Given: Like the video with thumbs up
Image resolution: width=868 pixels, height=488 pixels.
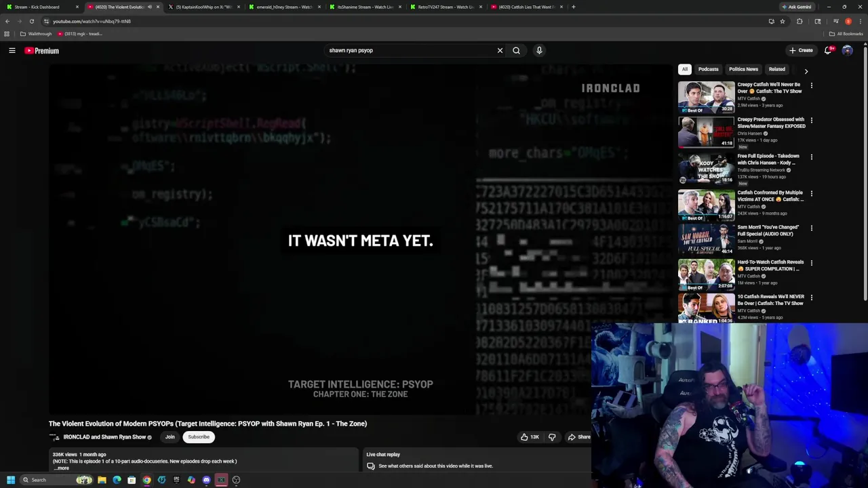Looking at the screenshot, I should point(530,437).
